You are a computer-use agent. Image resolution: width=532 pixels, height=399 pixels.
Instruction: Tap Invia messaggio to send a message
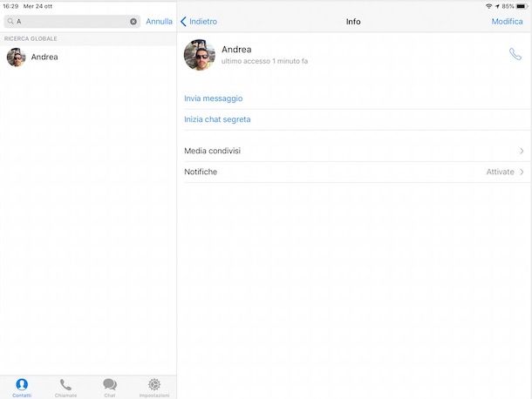[214, 98]
